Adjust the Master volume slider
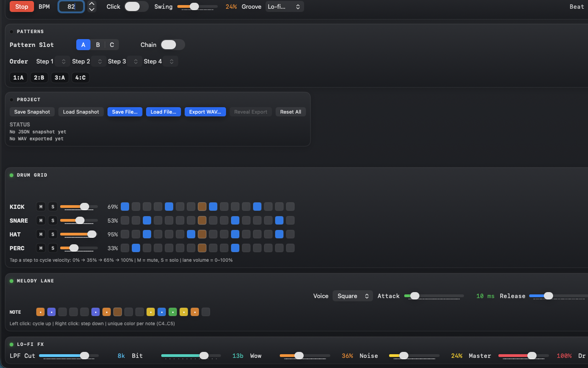Image resolution: width=588 pixels, height=368 pixels. pyautogui.click(x=524, y=356)
